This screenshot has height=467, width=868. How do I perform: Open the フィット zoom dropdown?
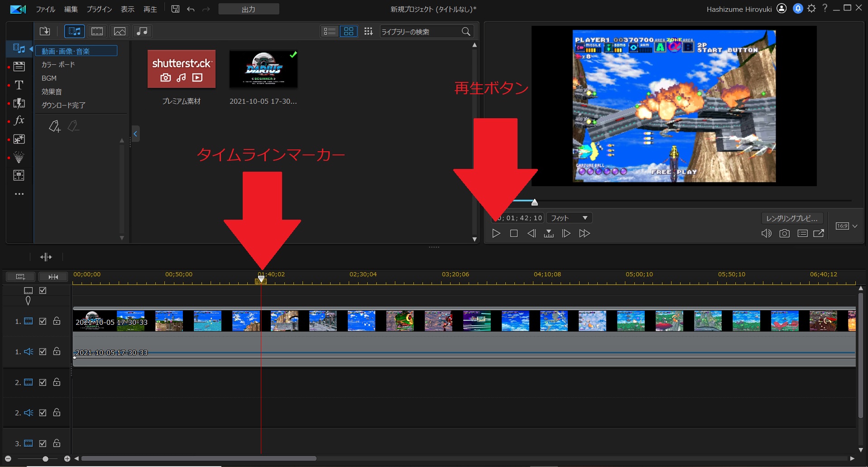point(569,218)
